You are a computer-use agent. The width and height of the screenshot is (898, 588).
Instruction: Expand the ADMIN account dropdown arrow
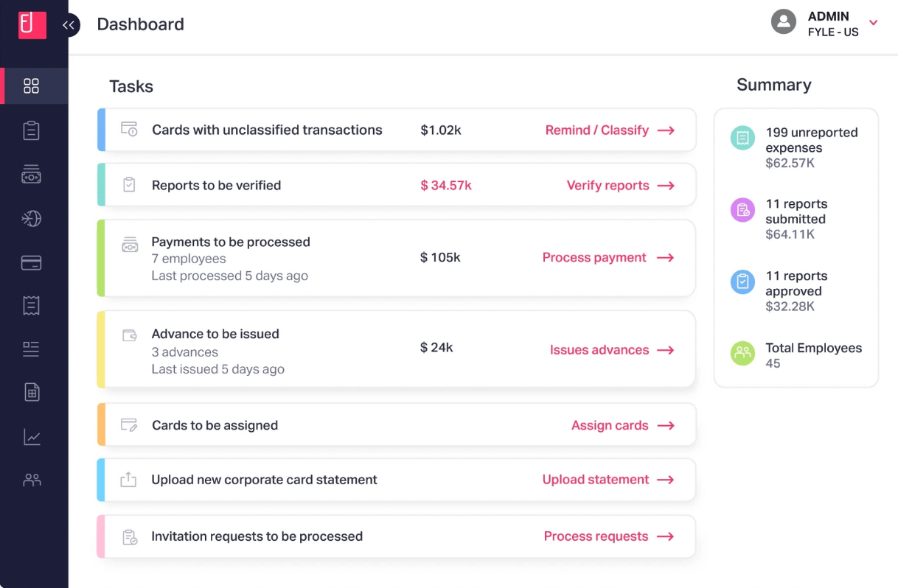[874, 23]
